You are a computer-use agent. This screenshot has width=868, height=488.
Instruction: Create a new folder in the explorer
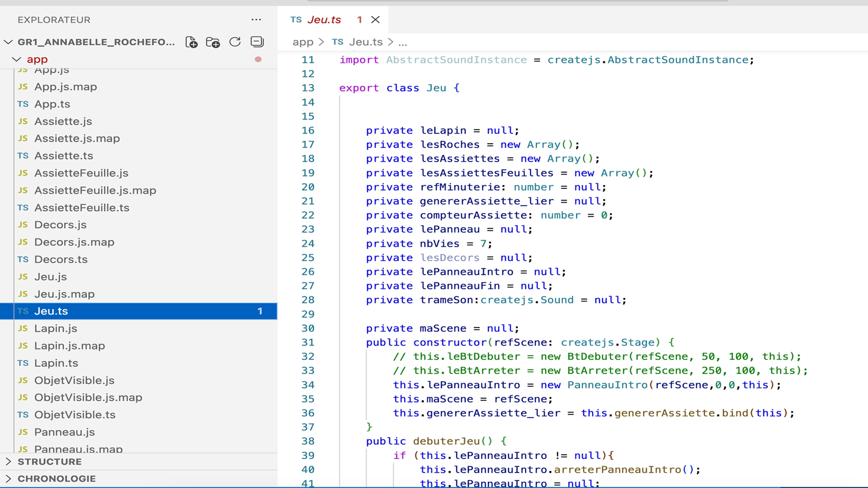pyautogui.click(x=213, y=42)
